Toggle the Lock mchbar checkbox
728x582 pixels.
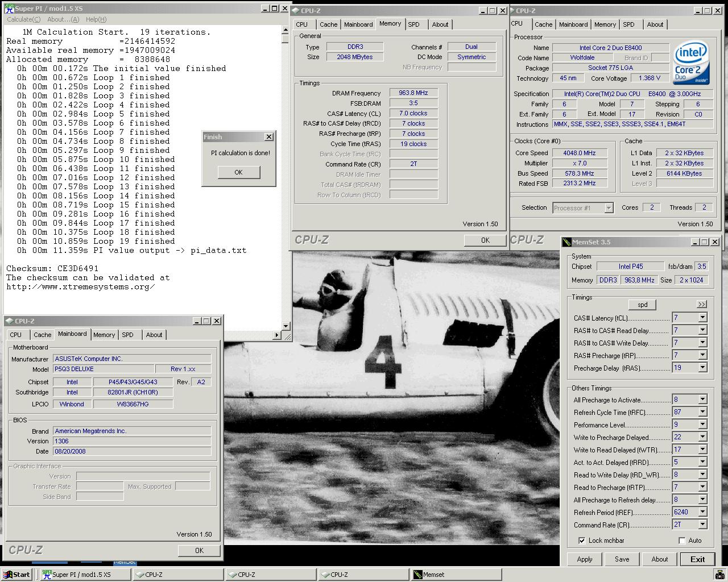(x=582, y=541)
